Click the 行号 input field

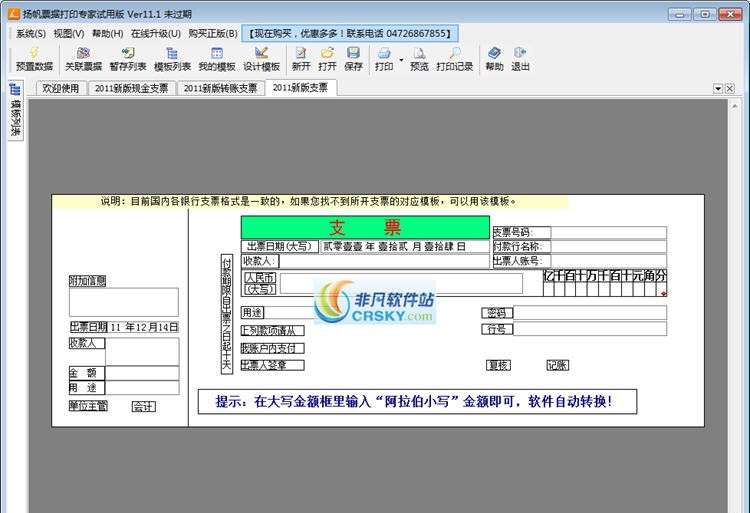589,329
